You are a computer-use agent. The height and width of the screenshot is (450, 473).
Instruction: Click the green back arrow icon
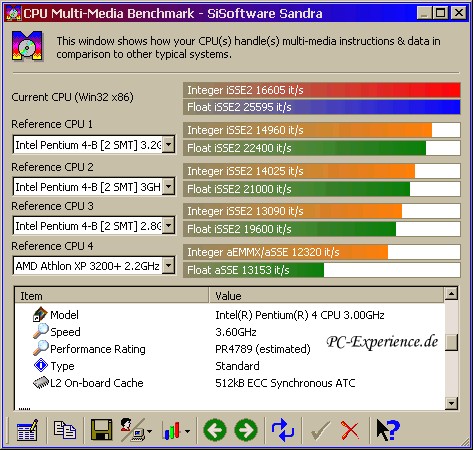pos(215,430)
